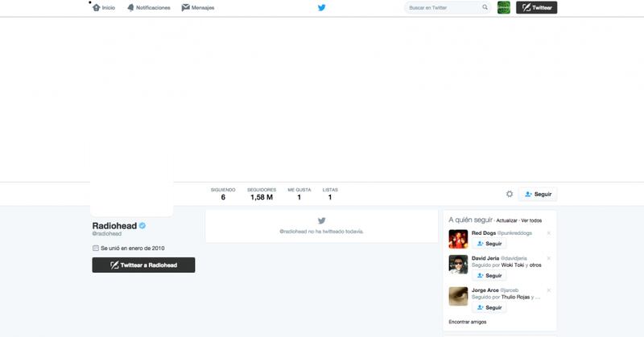Click Ver todos in A quién seguir
644x337 pixels.
click(x=531, y=220)
